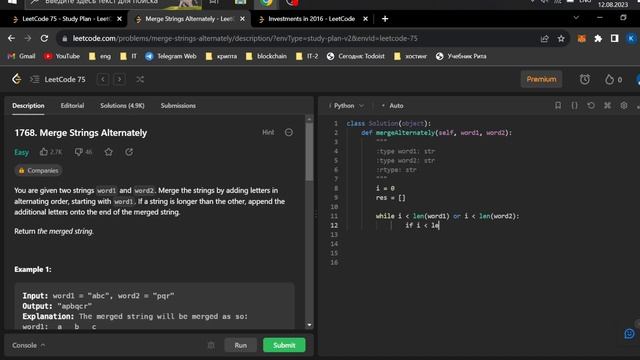This screenshot has width=640, height=360.
Task: Format code with the braces icon
Action: click(x=574, y=105)
